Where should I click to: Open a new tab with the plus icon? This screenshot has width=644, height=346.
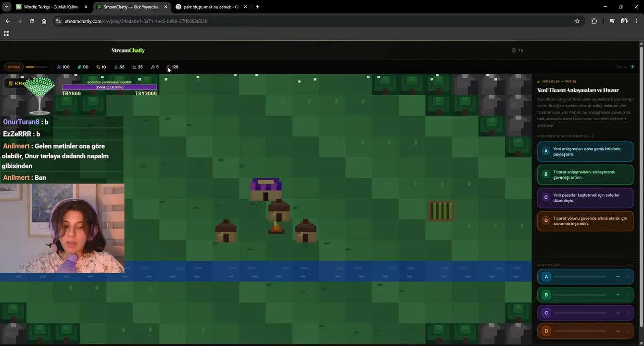click(x=257, y=7)
